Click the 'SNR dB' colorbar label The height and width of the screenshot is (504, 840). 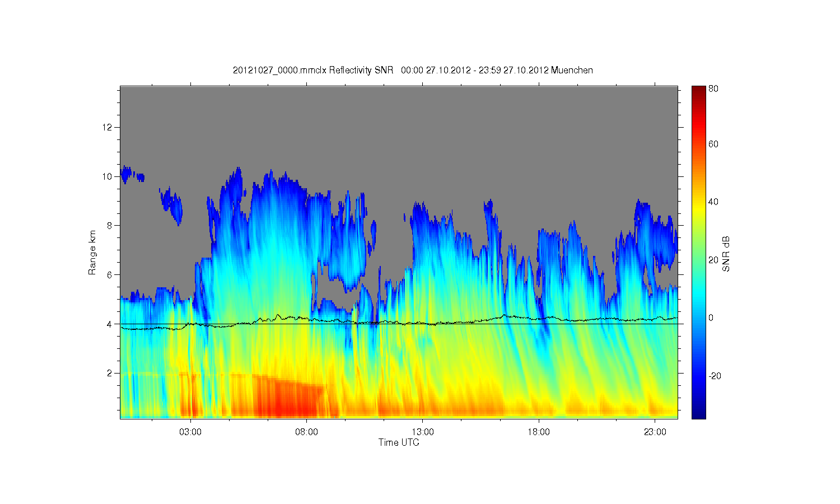[x=726, y=254]
